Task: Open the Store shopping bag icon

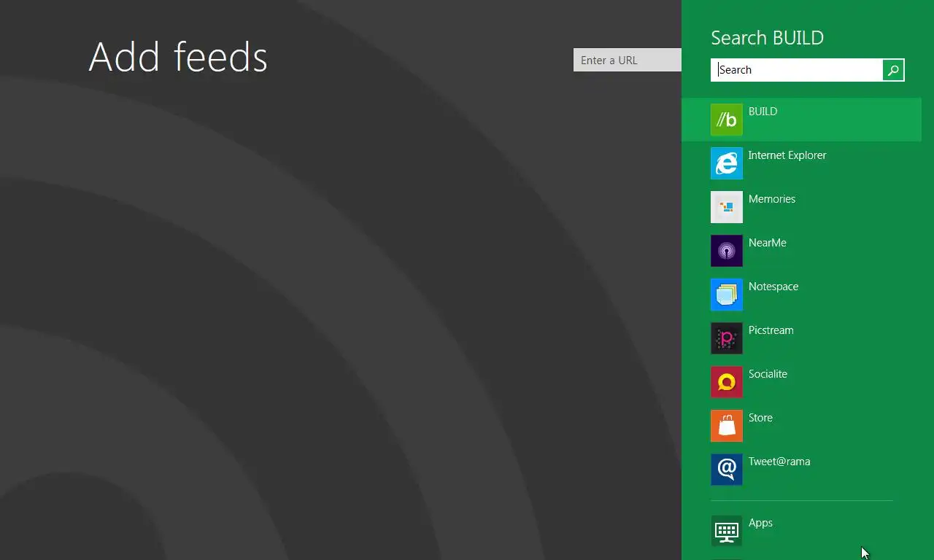Action: pyautogui.click(x=726, y=426)
